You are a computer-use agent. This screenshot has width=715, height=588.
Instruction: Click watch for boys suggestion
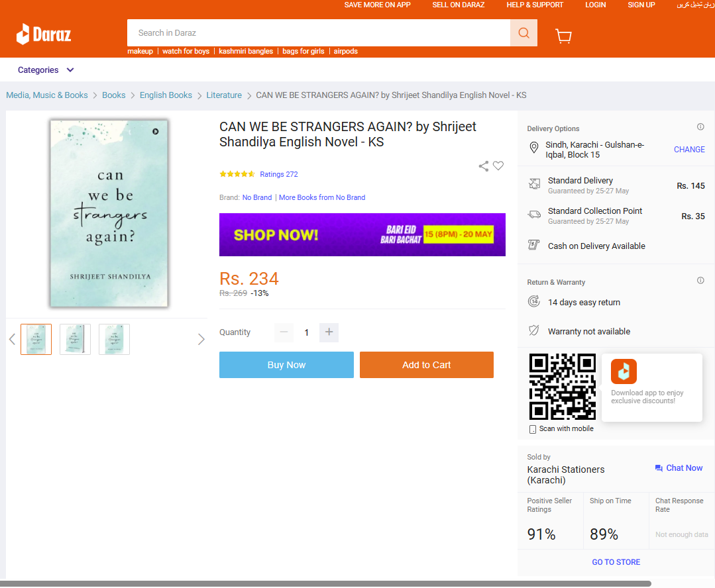click(186, 51)
